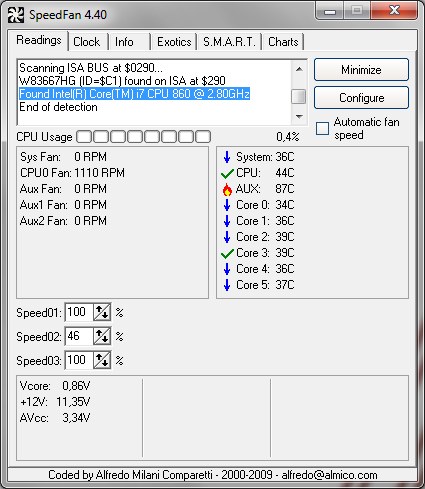The height and width of the screenshot is (489, 425).
Task: Click the 'Vcore: 0,86V' voltage reading
Action: tap(55, 386)
